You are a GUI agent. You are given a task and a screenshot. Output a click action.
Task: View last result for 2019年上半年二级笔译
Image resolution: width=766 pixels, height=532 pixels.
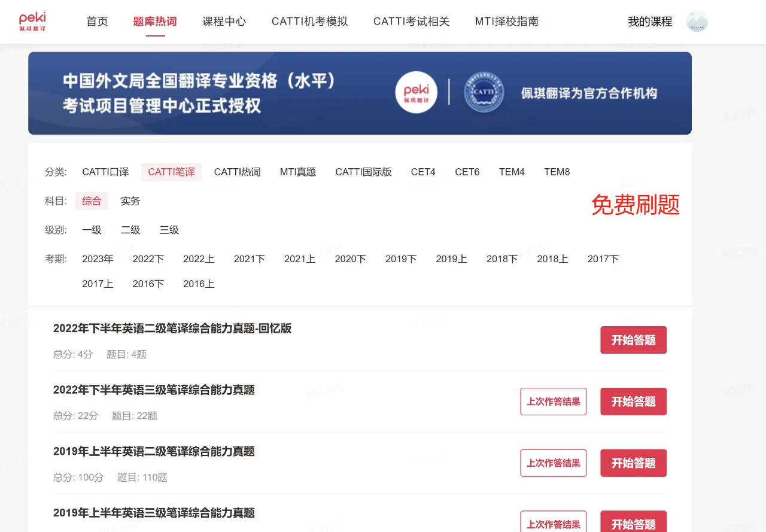coord(554,463)
